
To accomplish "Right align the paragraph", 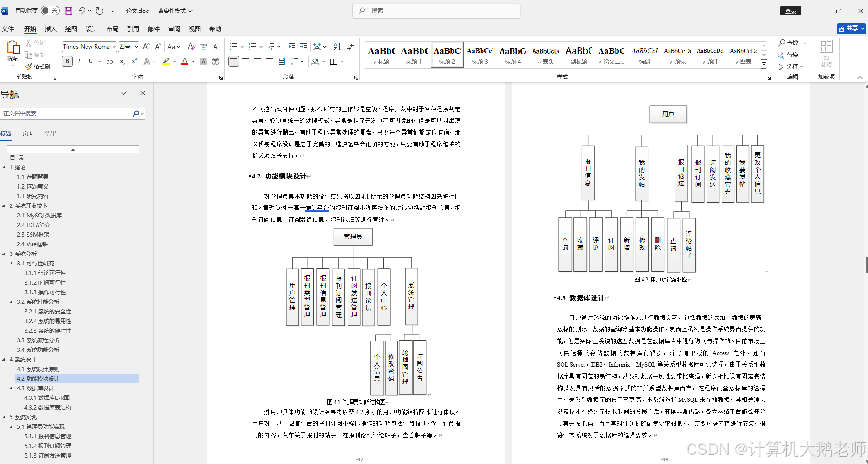I will [x=257, y=61].
